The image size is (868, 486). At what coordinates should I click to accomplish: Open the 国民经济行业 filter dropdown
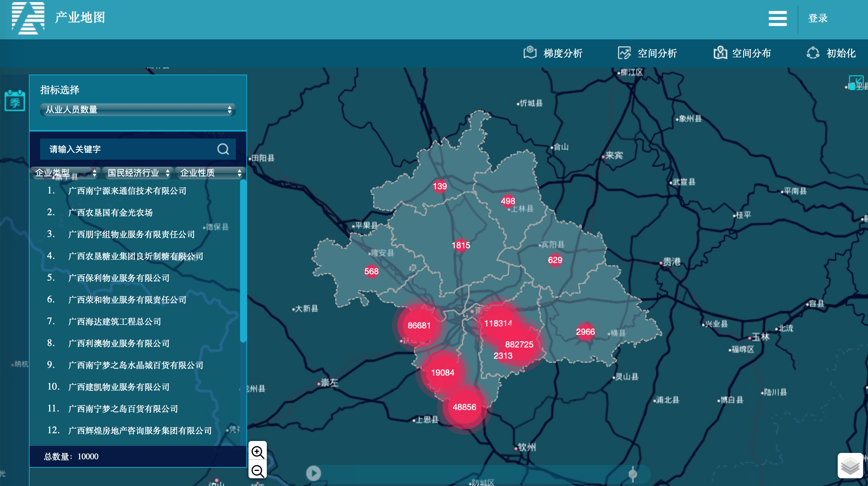138,173
